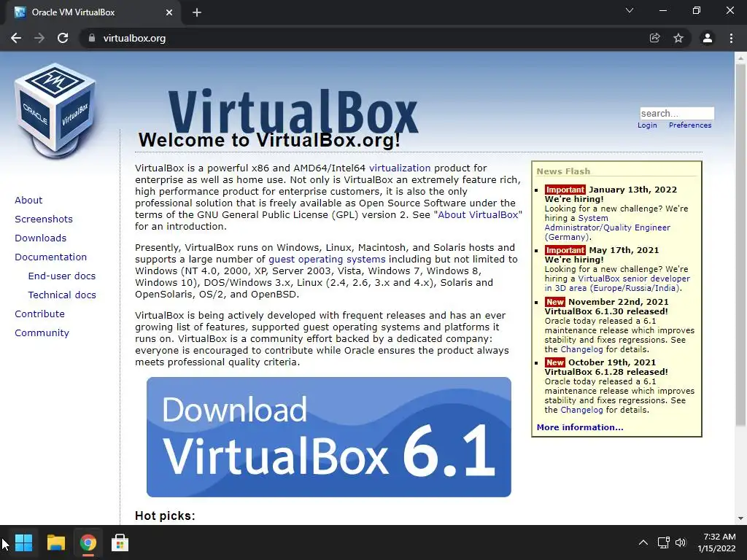This screenshot has width=747, height=560.
Task: Click the "May 17th, 2021" date
Action: click(x=624, y=250)
